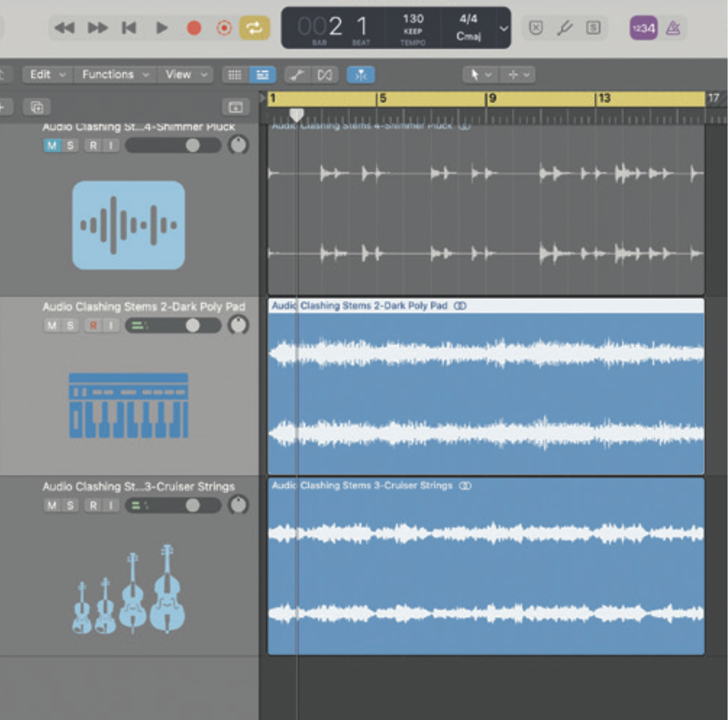728x720 pixels.
Task: Click the volume slider on Cruiser Strings track
Action: tap(193, 505)
